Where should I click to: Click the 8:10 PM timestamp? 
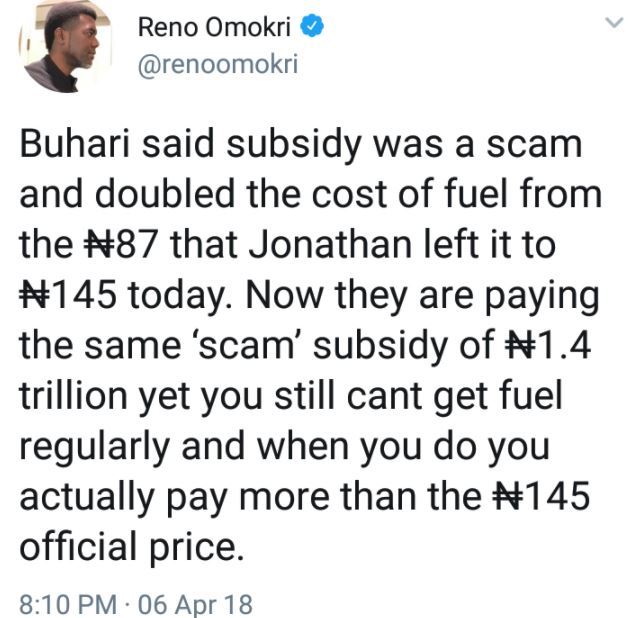pos(68,604)
